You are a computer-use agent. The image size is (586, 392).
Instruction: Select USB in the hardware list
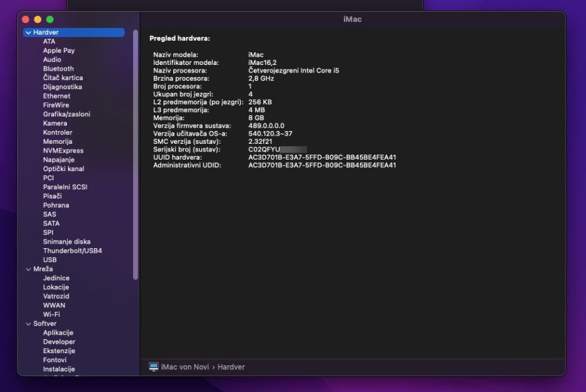tap(50, 260)
